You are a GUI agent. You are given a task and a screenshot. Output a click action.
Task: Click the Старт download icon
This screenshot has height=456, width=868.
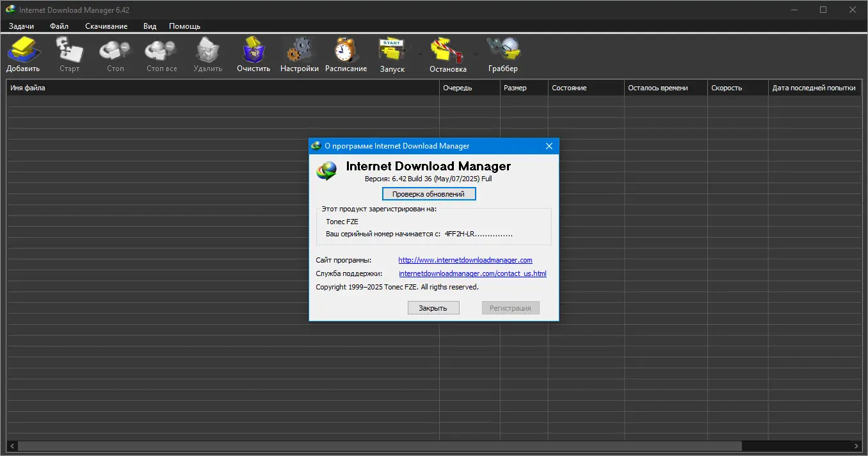(x=69, y=53)
